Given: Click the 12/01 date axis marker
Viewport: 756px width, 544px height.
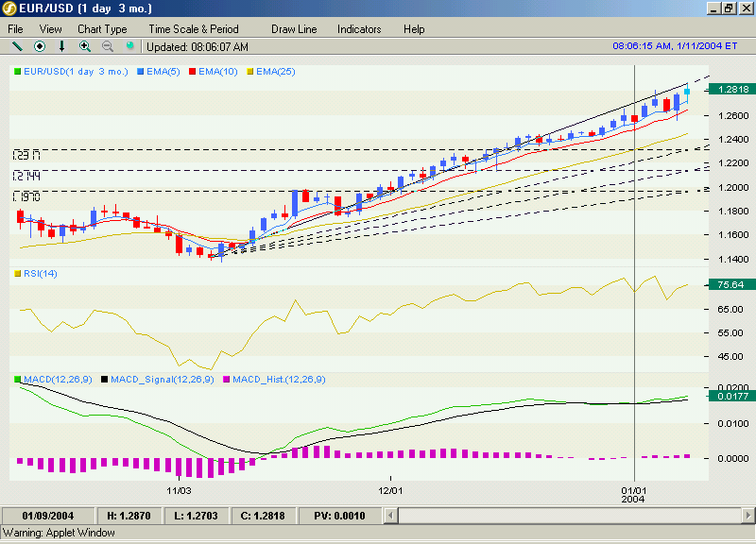Looking at the screenshot, I should pyautogui.click(x=390, y=490).
